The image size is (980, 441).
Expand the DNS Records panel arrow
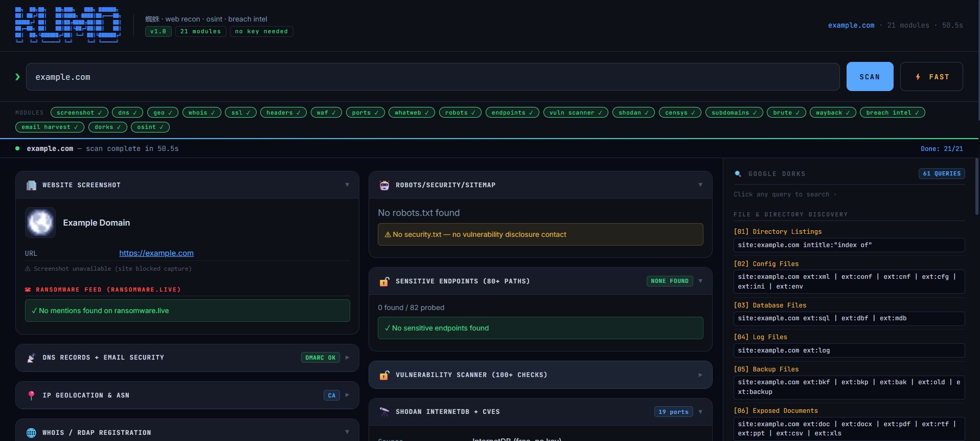tap(347, 358)
